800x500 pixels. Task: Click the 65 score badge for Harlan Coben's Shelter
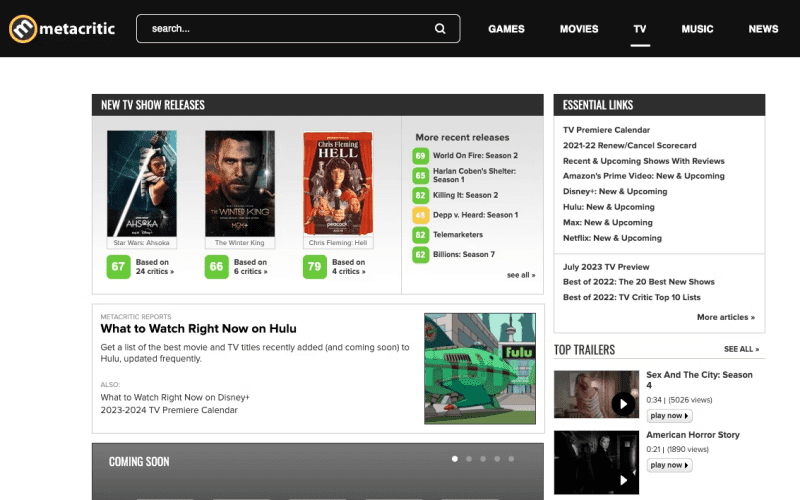tap(420, 176)
